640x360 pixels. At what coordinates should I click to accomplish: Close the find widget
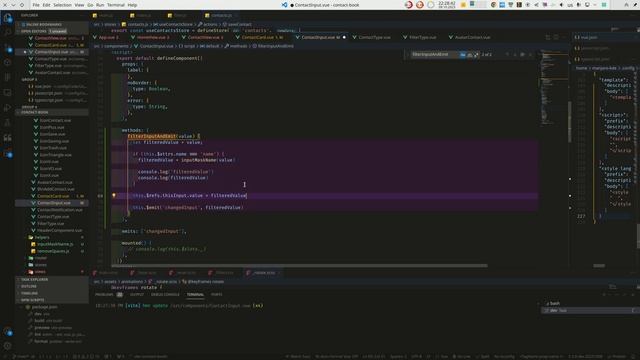coord(530,54)
